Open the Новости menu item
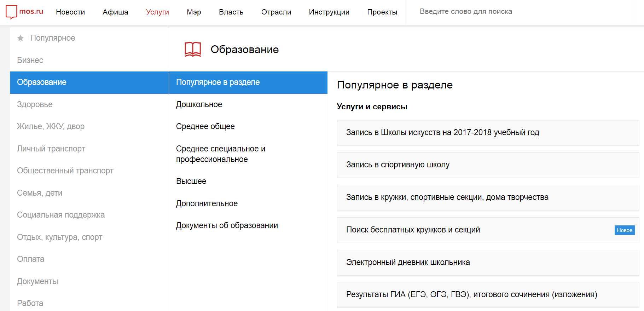 [70, 12]
